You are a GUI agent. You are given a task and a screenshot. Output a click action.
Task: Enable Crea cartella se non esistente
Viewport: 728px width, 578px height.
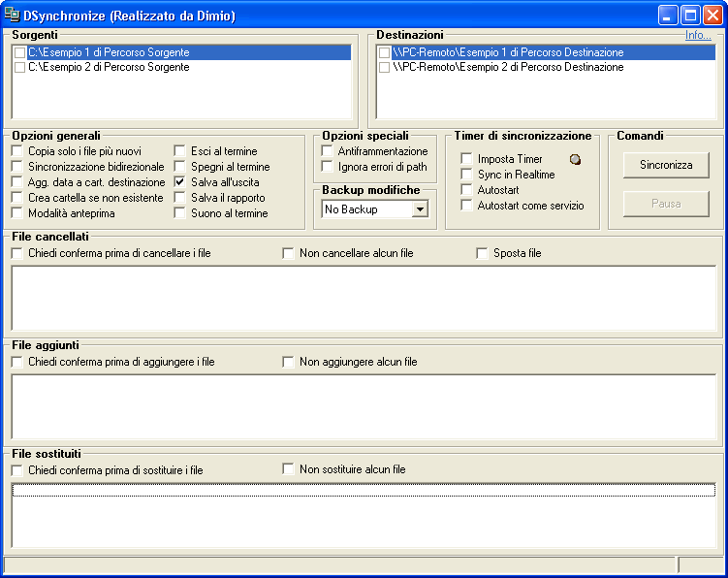(x=17, y=198)
